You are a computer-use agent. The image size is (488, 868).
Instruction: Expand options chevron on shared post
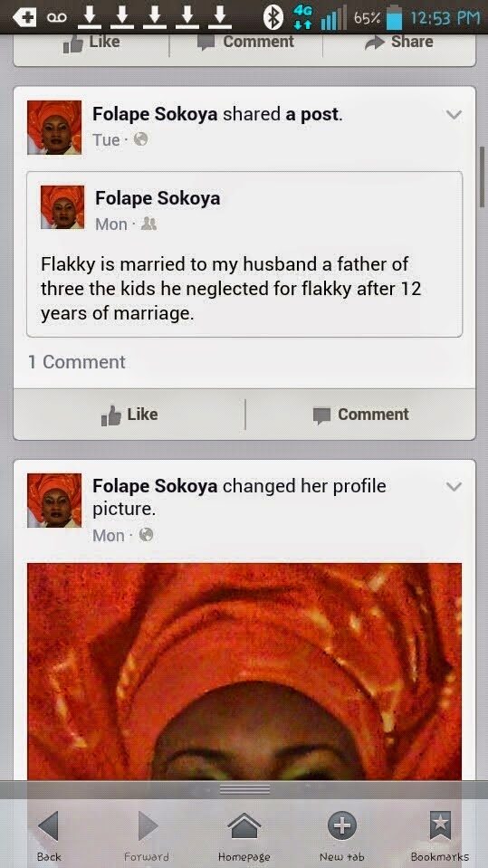pyautogui.click(x=454, y=115)
